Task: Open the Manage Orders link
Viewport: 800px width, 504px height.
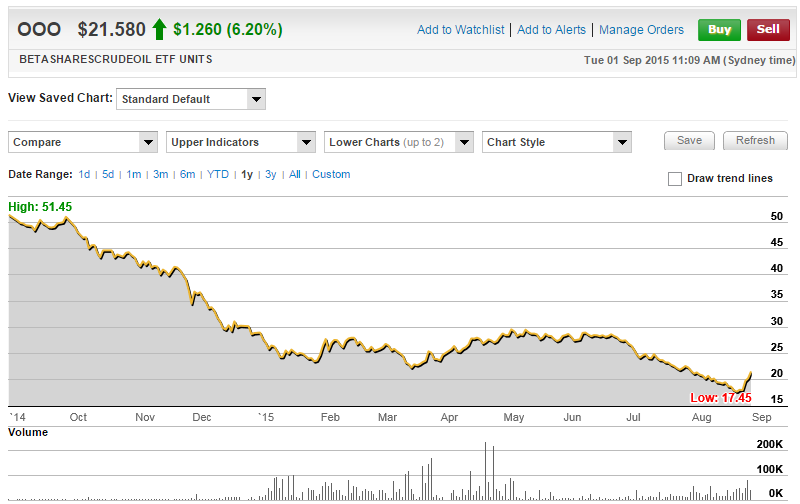Action: click(x=642, y=30)
